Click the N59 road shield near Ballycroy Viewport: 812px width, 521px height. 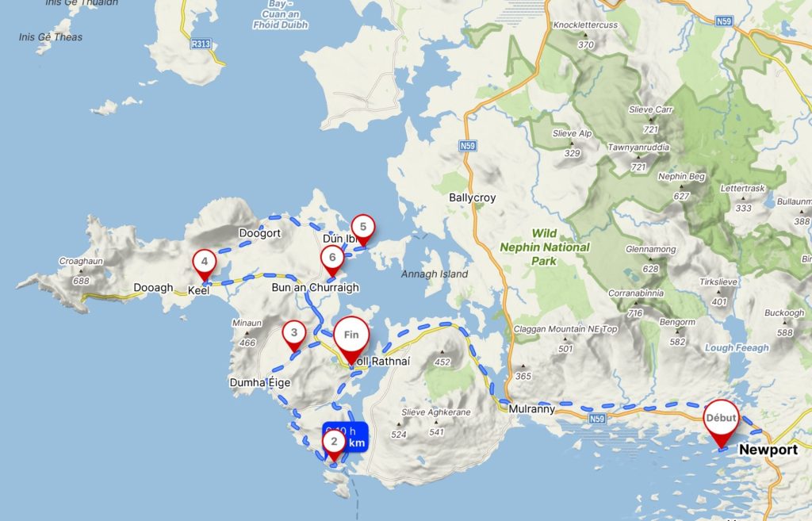tap(468, 146)
